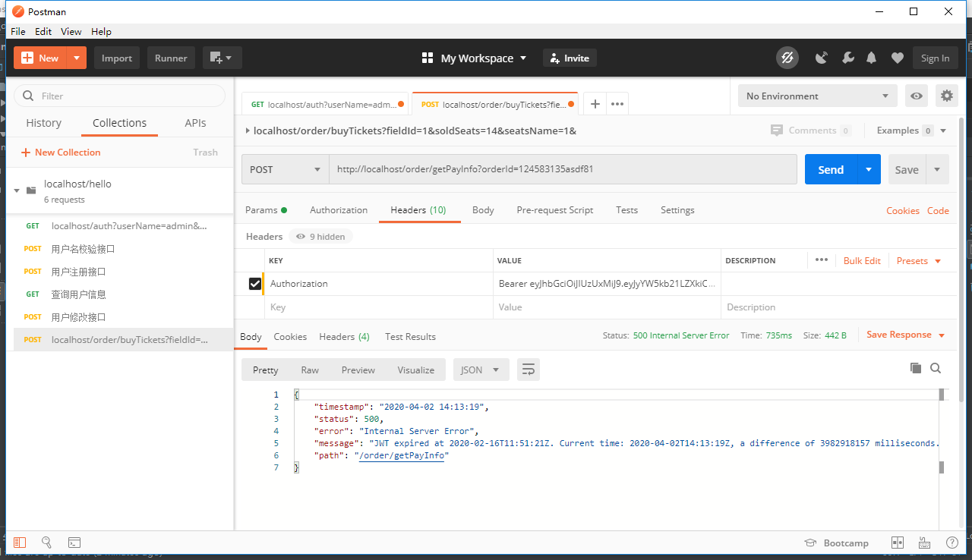Open the View menu
972x560 pixels.
(x=71, y=31)
